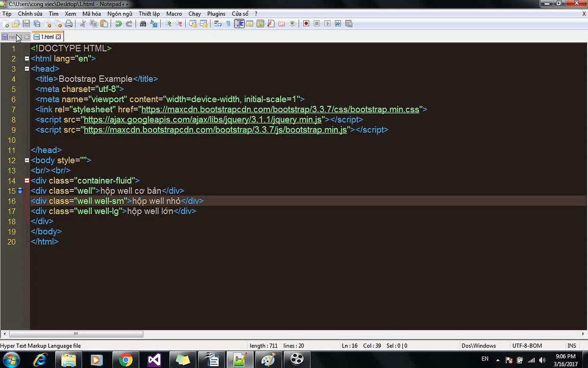Collapse the container-fluid div fold marker
This screenshot has height=368, width=588.
click(27, 180)
